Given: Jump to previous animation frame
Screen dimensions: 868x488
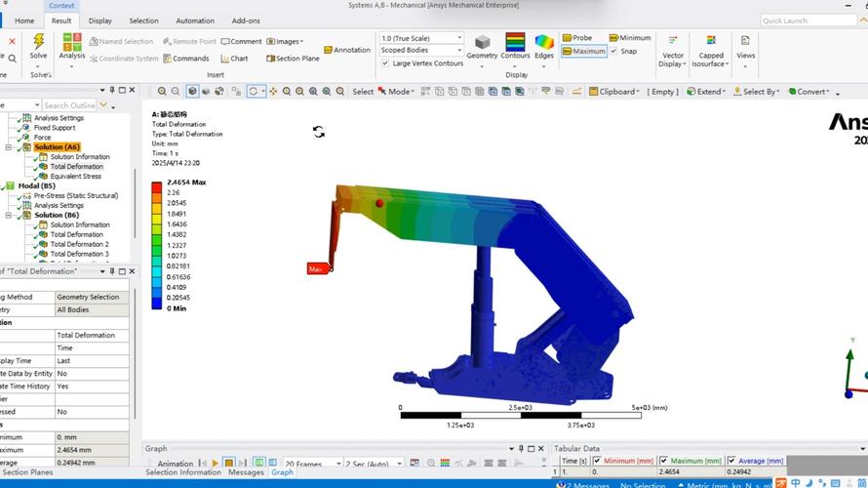Looking at the screenshot, I should (203, 464).
